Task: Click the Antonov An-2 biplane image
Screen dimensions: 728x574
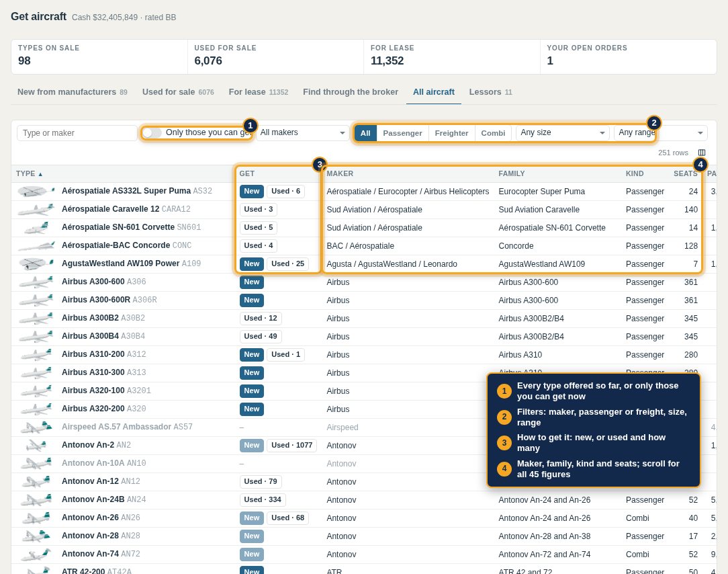Action: 36,445
